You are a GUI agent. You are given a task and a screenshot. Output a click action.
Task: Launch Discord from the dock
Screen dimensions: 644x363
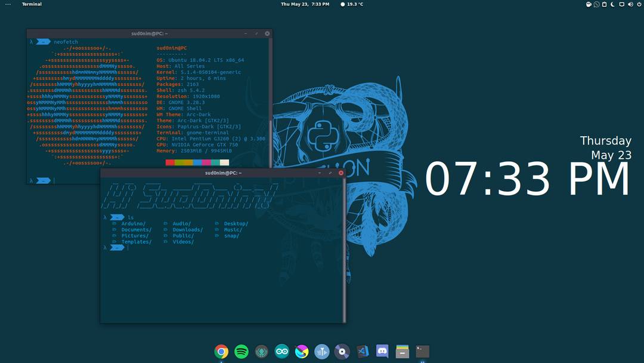click(382, 352)
